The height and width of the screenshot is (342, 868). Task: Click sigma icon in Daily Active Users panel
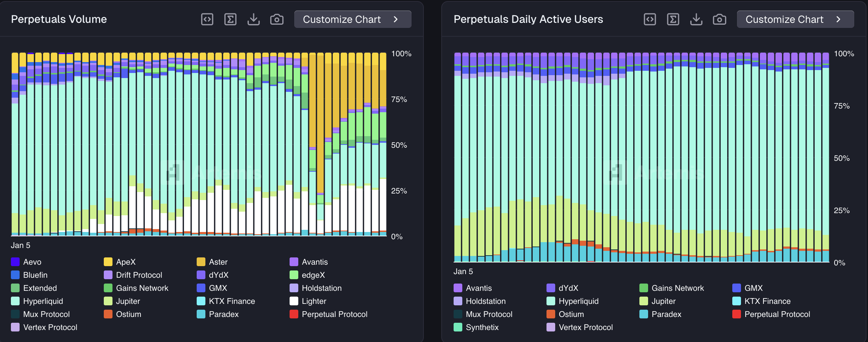(x=673, y=19)
